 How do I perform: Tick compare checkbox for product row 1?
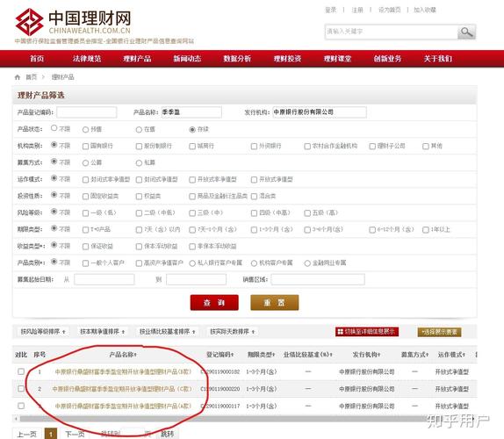point(21,371)
